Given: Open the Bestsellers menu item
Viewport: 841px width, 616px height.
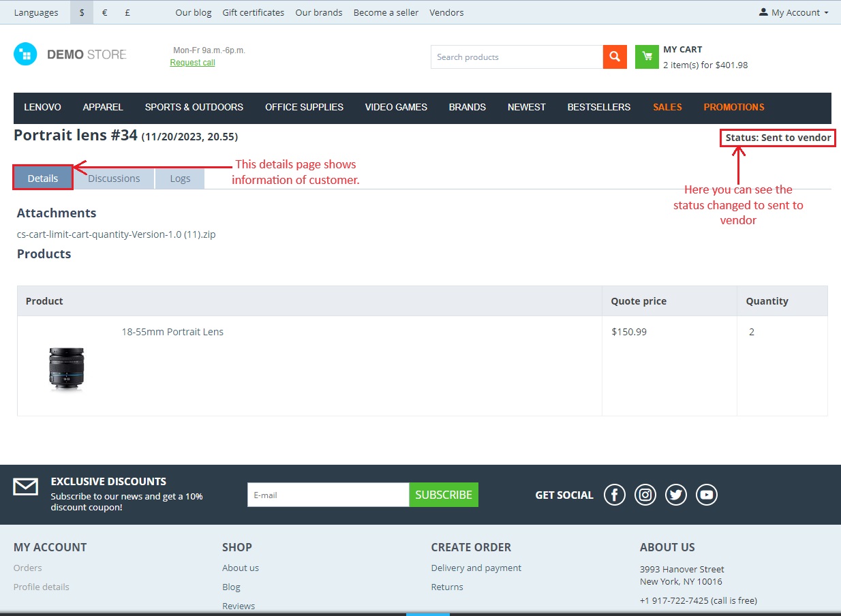Looking at the screenshot, I should pyautogui.click(x=599, y=107).
